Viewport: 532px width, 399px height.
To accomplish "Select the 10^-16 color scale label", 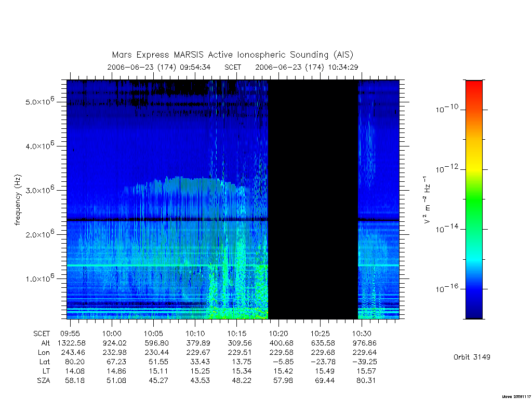I will pos(446,288).
